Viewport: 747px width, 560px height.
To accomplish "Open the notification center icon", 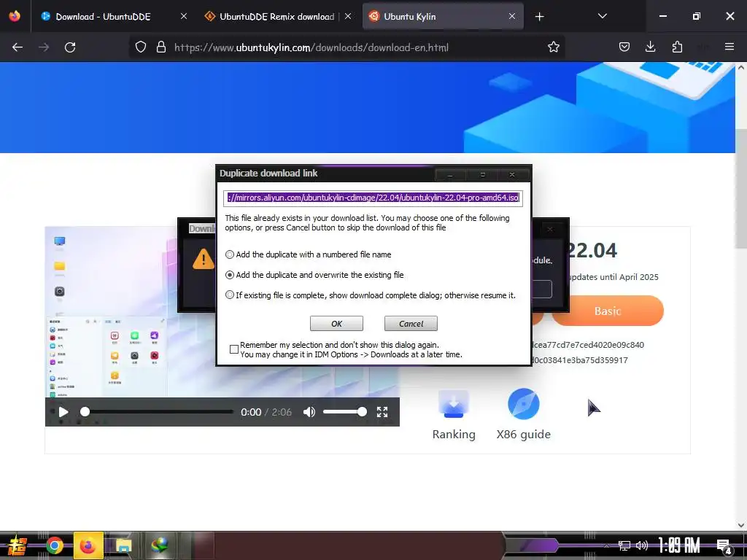I will tap(724, 547).
